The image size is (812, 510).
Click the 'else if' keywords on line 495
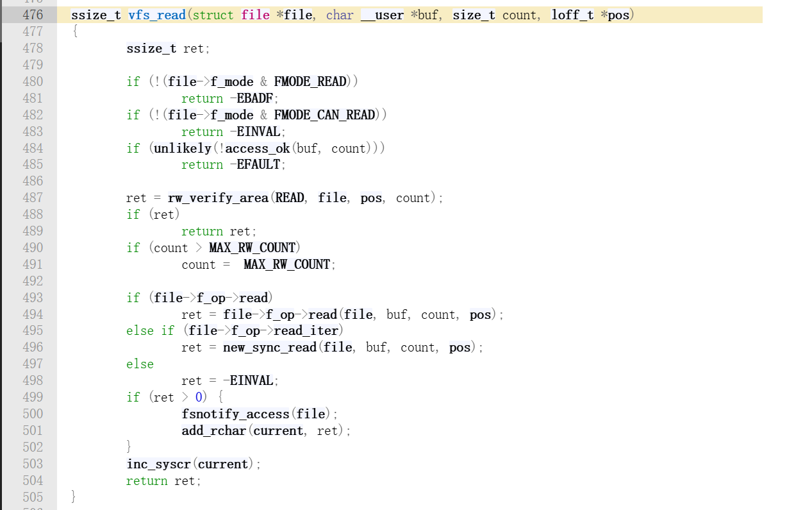pyautogui.click(x=150, y=331)
